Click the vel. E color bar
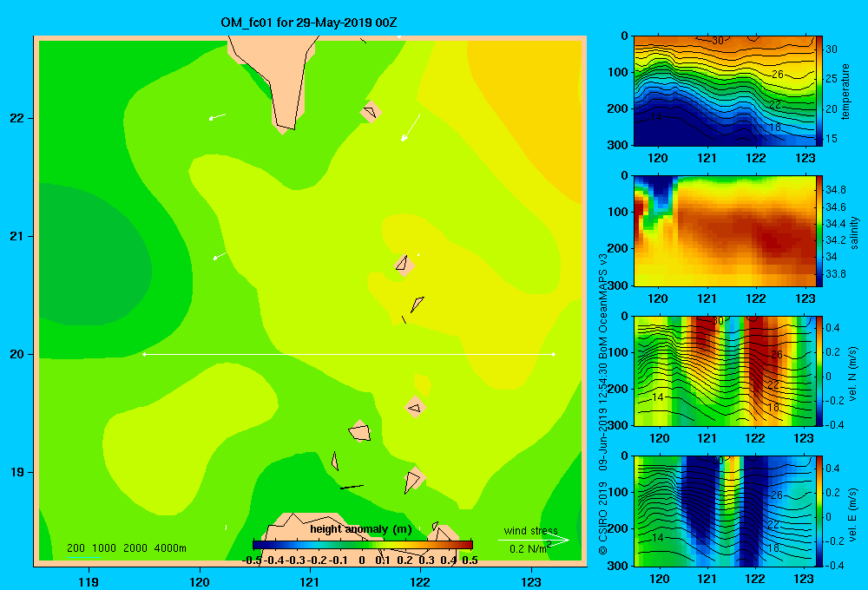 [x=819, y=511]
